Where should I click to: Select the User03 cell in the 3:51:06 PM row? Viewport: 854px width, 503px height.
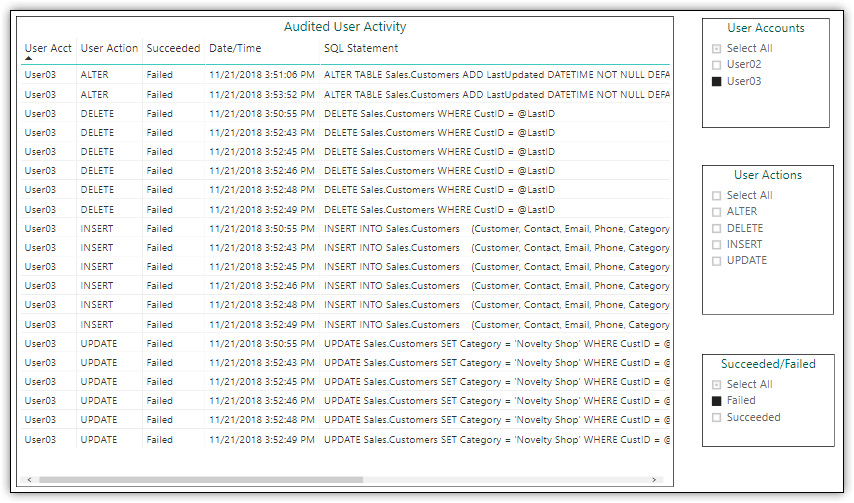(40, 75)
